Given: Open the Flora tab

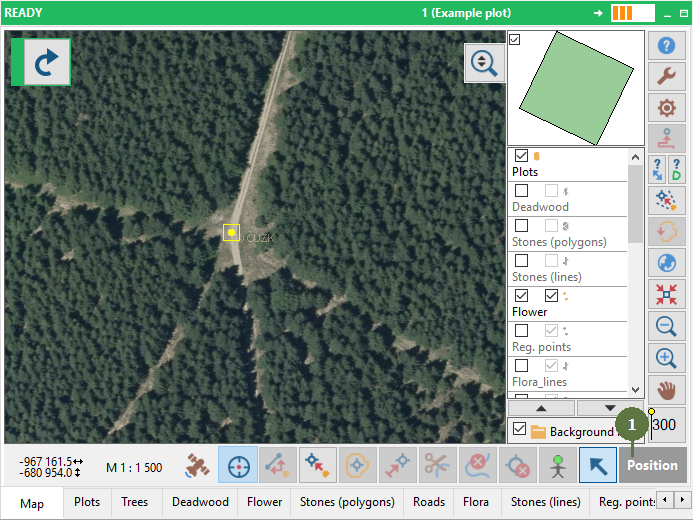Looking at the screenshot, I should (x=476, y=502).
